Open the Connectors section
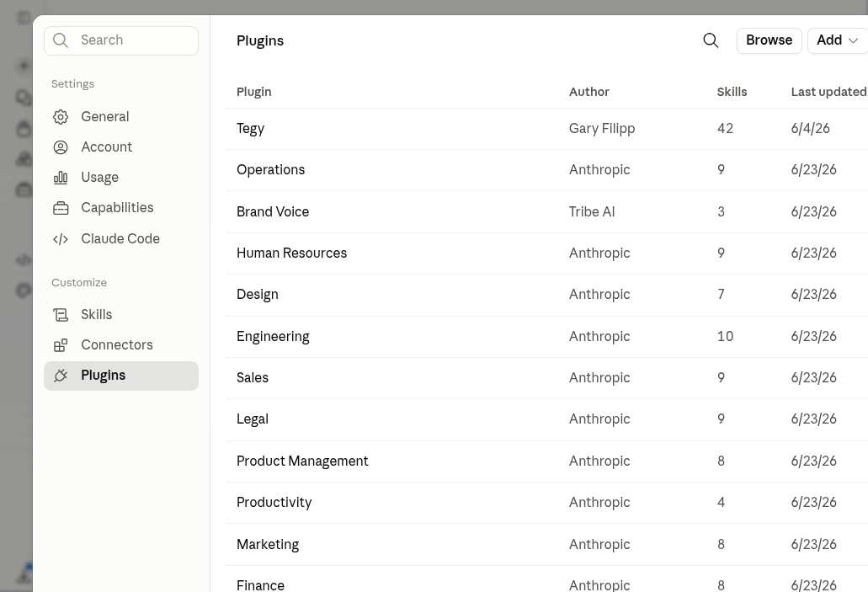 [121, 345]
